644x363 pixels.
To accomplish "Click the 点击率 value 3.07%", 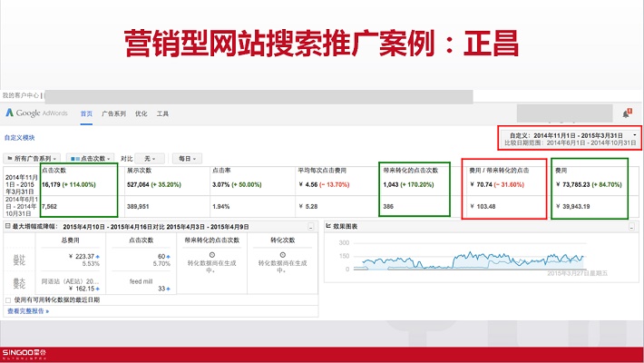I will tap(221, 184).
